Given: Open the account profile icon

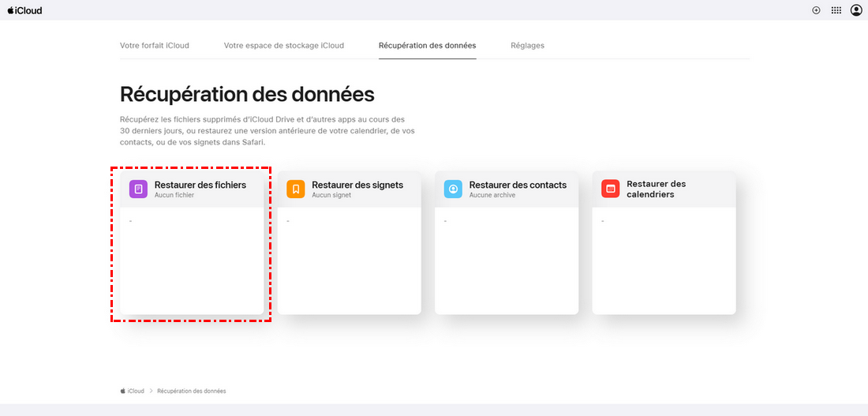Looking at the screenshot, I should tap(856, 10).
